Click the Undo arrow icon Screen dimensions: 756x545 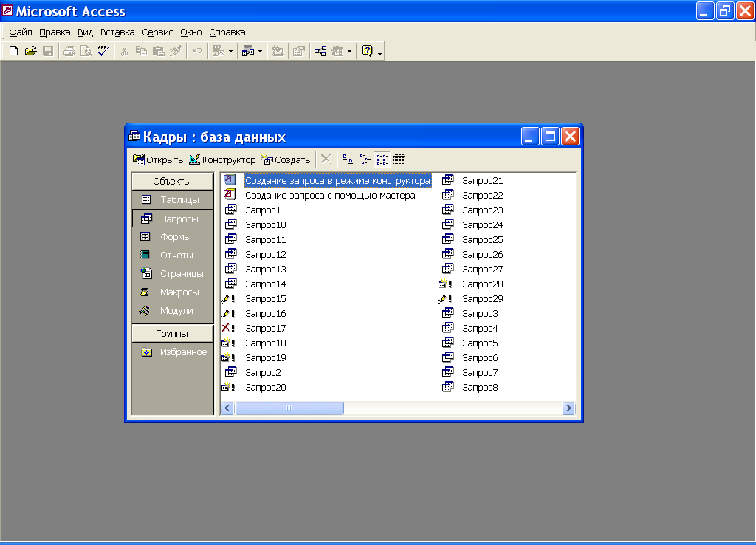pos(196,51)
